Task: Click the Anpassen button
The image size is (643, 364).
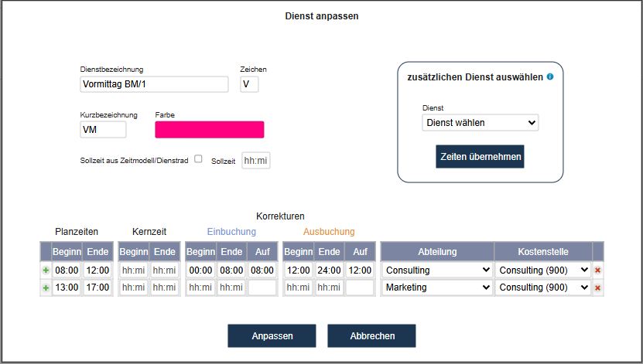Action: 272,335
